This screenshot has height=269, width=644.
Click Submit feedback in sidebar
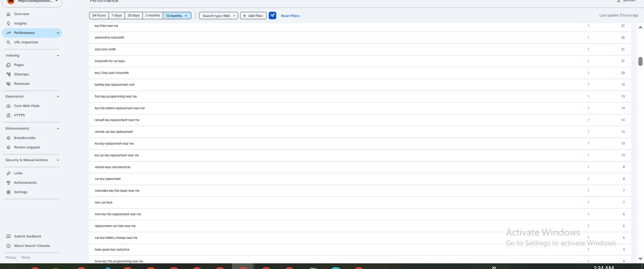coord(27,236)
